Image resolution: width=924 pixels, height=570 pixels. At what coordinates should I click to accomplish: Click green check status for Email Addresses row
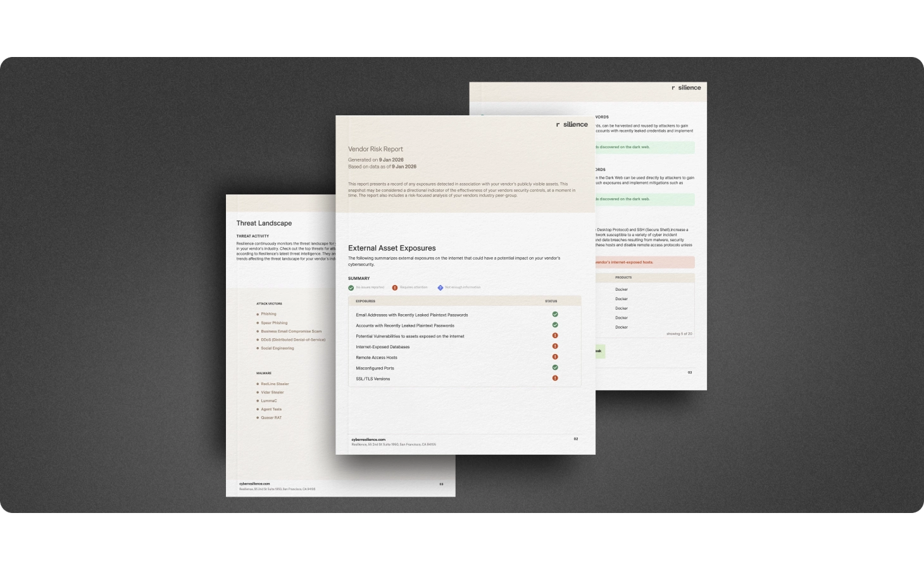pos(555,314)
